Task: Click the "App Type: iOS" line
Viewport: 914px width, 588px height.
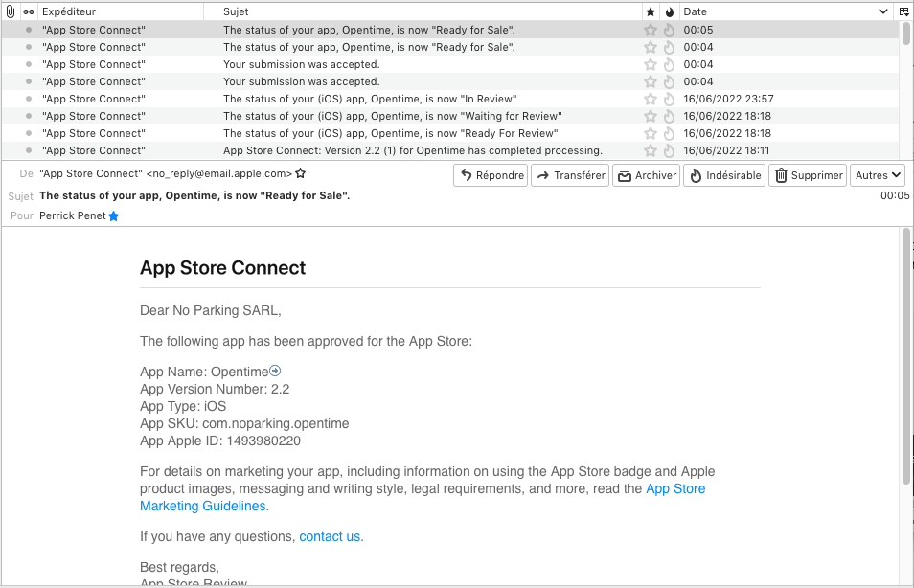Action: [183, 406]
